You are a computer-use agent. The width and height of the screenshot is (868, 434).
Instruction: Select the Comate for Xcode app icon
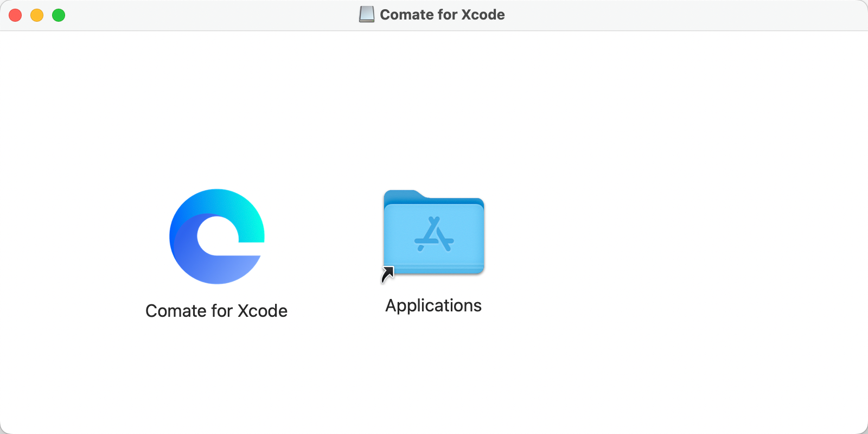click(217, 237)
